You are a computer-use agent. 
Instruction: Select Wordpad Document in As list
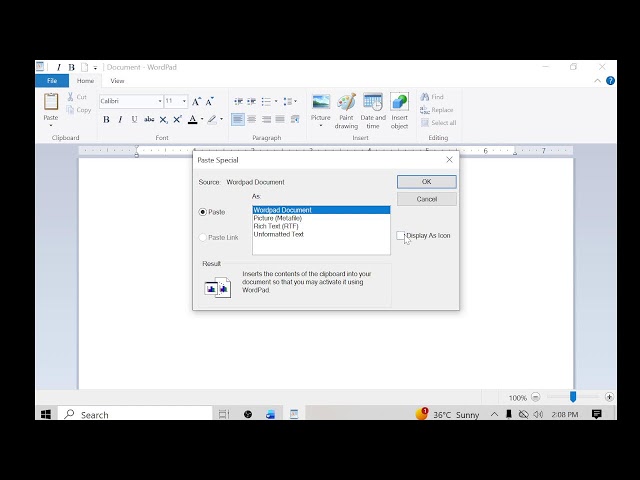click(x=321, y=210)
